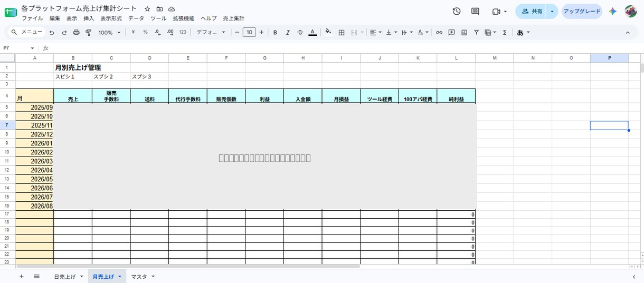This screenshot has width=644, height=283.
Task: Open version history clock icon
Action: (x=457, y=11)
